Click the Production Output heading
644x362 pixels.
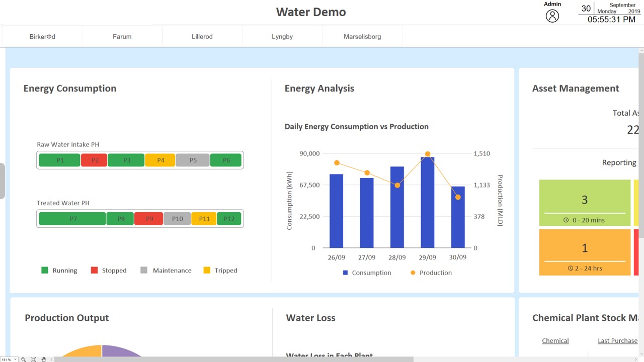tap(67, 318)
